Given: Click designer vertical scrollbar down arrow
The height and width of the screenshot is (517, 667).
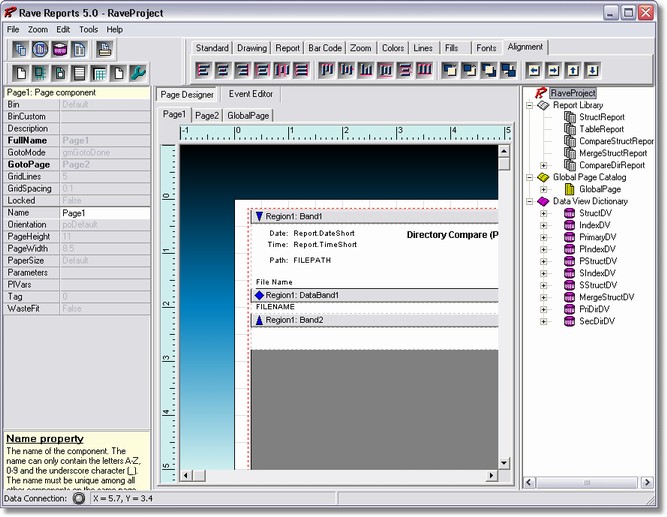Looking at the screenshot, I should (504, 463).
